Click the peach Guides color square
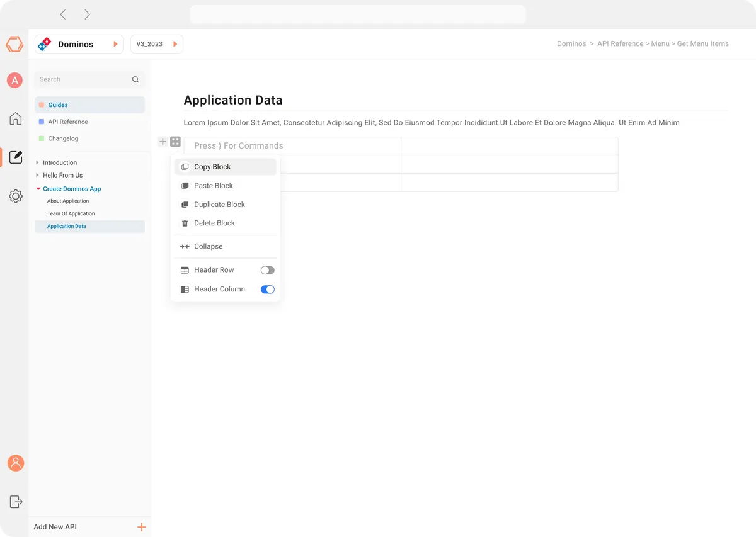Image resolution: width=756 pixels, height=537 pixels. click(42, 105)
